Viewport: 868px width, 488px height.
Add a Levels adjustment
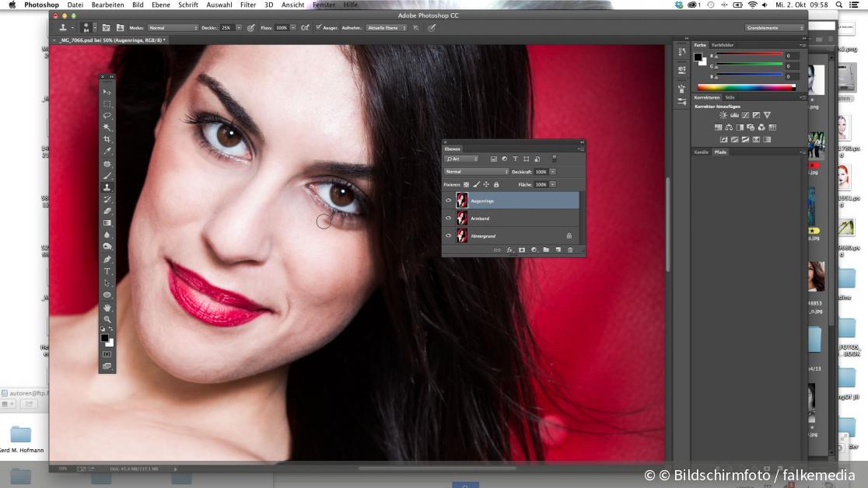734,115
